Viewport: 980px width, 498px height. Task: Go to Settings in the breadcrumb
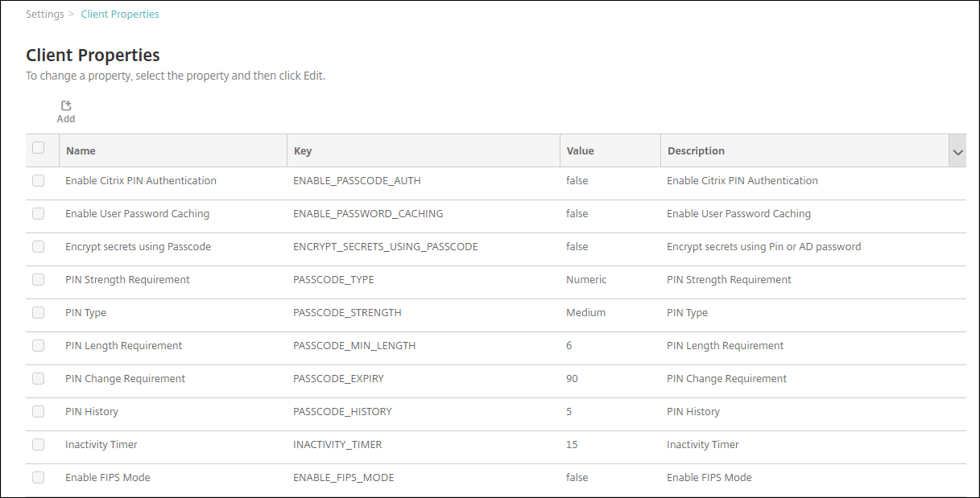click(45, 14)
